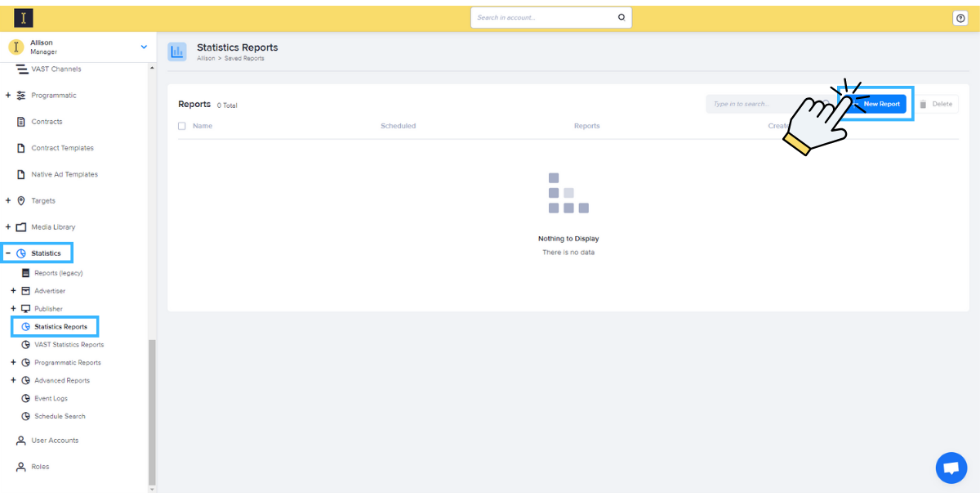Open the chat support bubble
980x497 pixels.
951,468
